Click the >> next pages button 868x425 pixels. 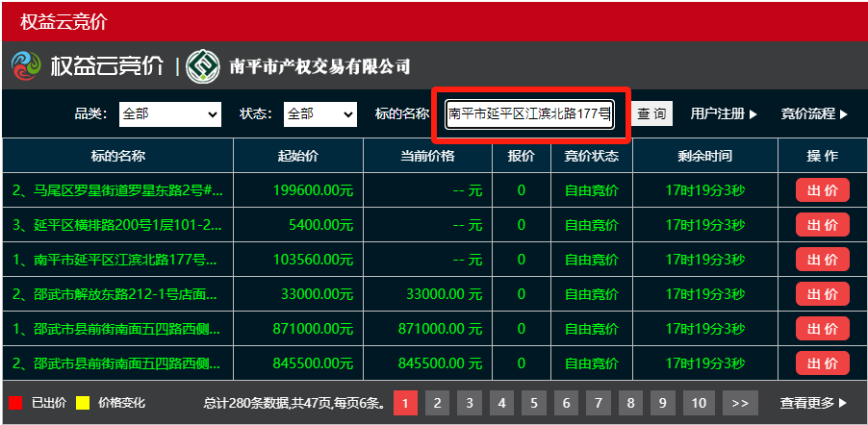pyautogui.click(x=740, y=403)
